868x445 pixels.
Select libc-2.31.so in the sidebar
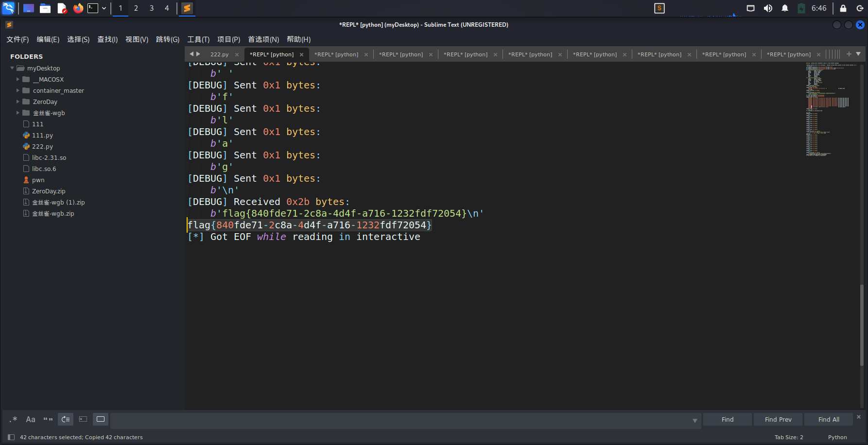coord(49,157)
